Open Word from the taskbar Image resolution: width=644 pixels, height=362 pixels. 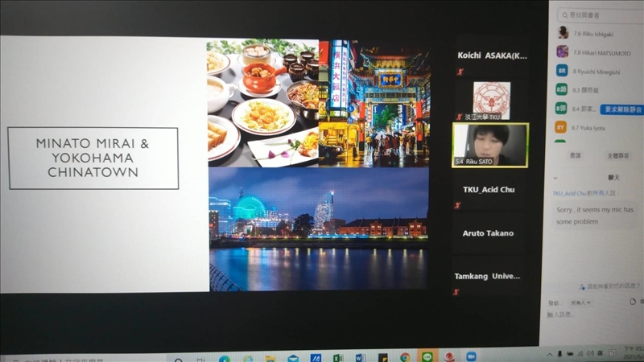coord(361,357)
